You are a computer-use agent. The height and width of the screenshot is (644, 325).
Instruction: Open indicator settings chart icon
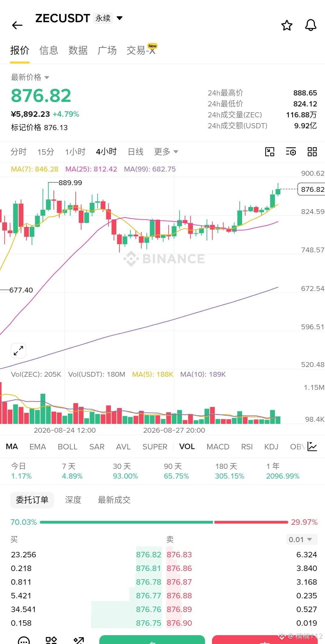pos(312,446)
